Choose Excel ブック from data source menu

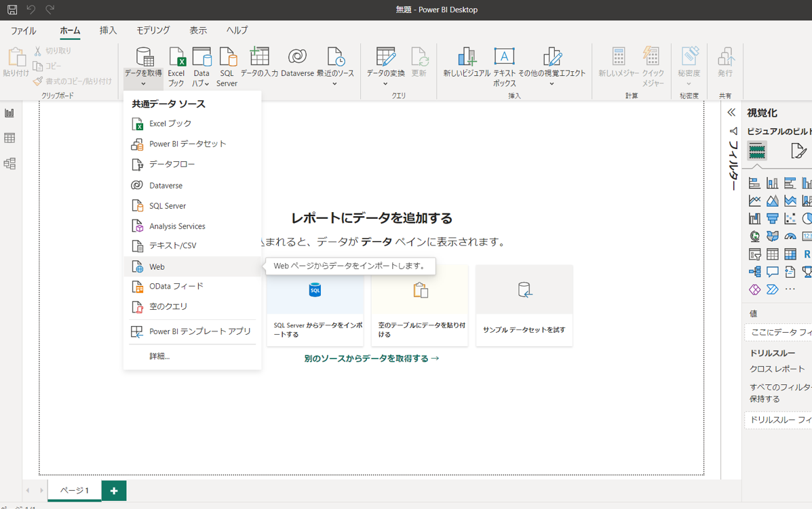click(192, 123)
